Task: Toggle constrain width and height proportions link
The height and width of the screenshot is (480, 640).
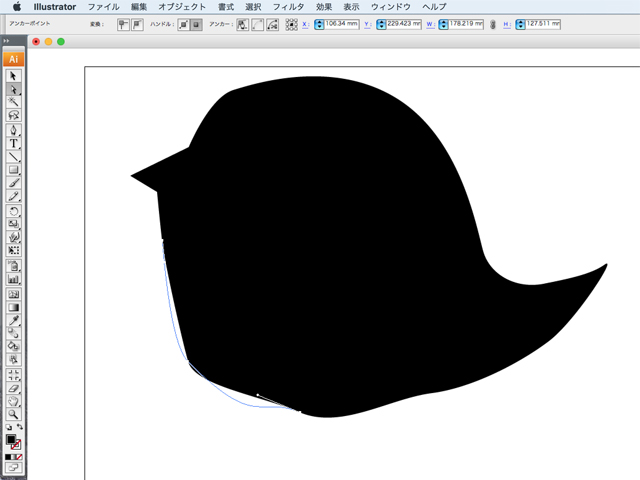Action: pos(493,24)
